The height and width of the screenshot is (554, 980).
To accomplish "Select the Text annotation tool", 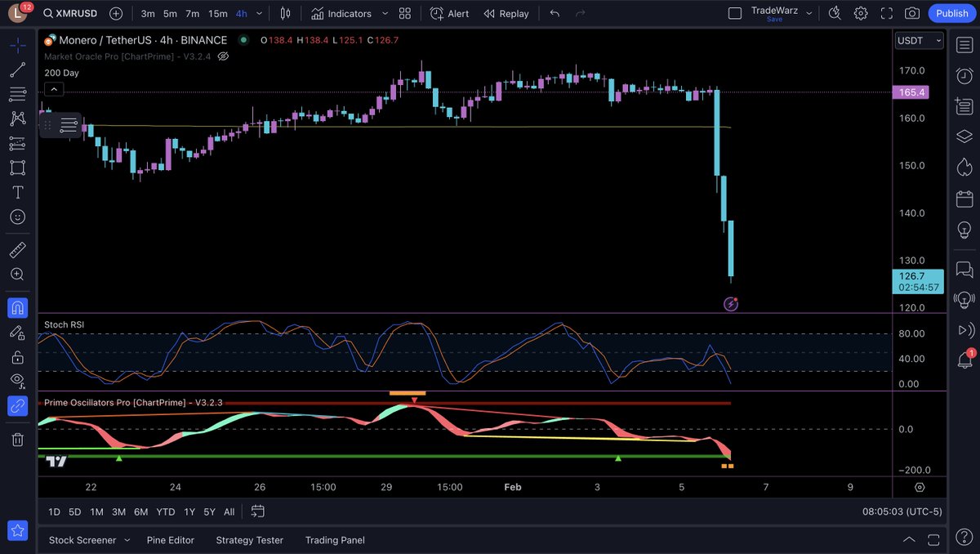I will (x=17, y=192).
